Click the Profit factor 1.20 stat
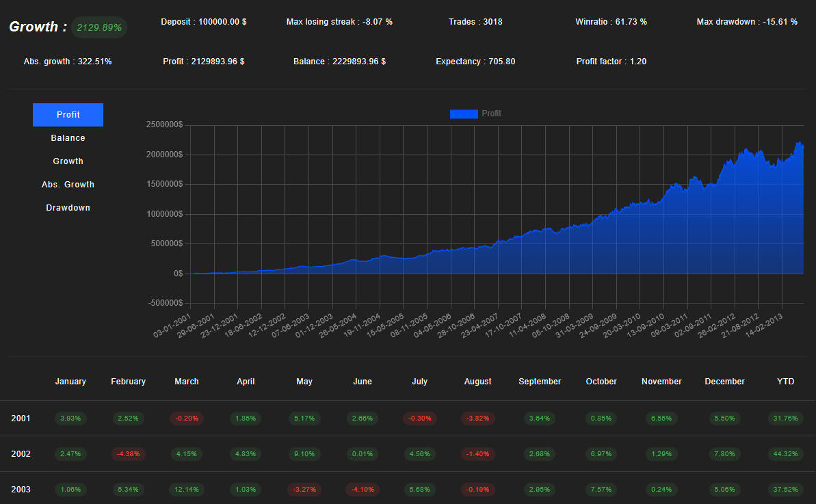This screenshot has height=504, width=816. (x=611, y=62)
